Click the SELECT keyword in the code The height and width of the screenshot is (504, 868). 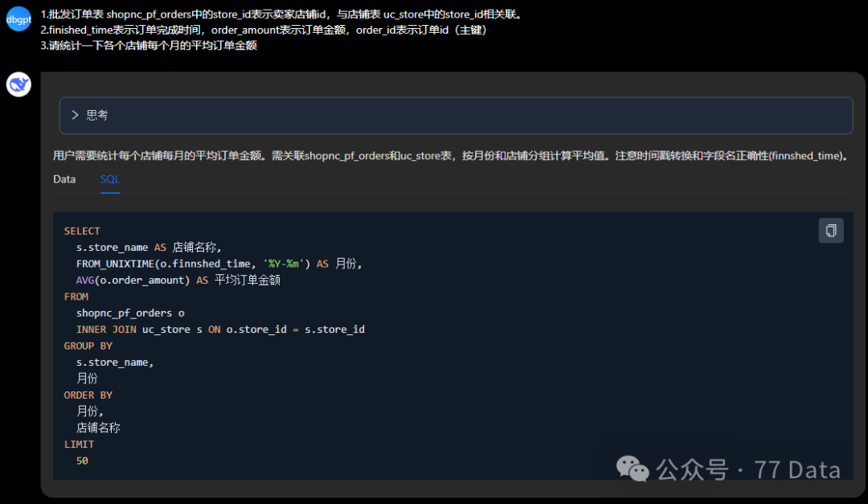(x=82, y=231)
